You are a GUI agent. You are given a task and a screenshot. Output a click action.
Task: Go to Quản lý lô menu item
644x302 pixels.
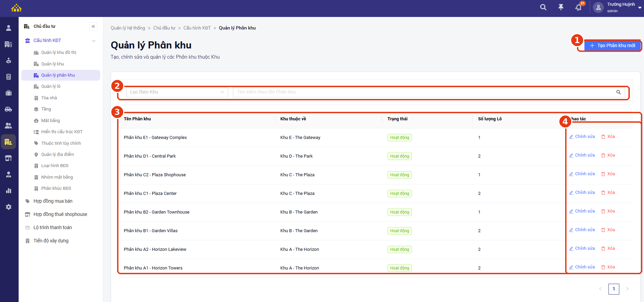[x=51, y=86]
